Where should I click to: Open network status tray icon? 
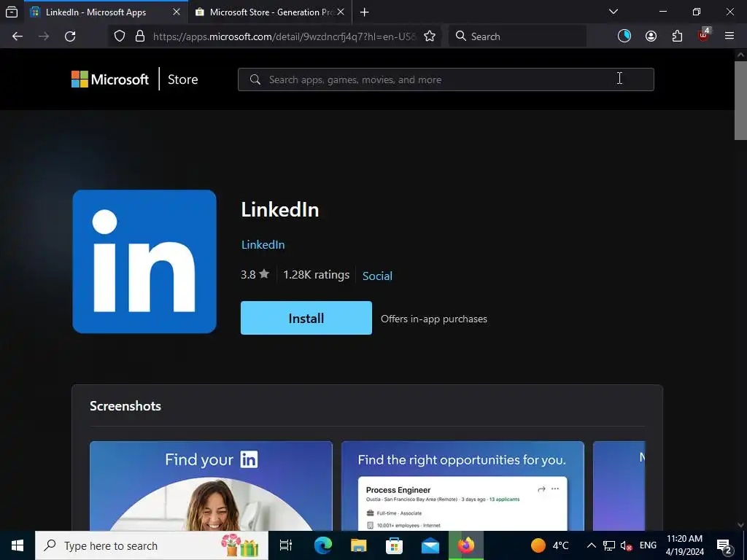click(609, 545)
